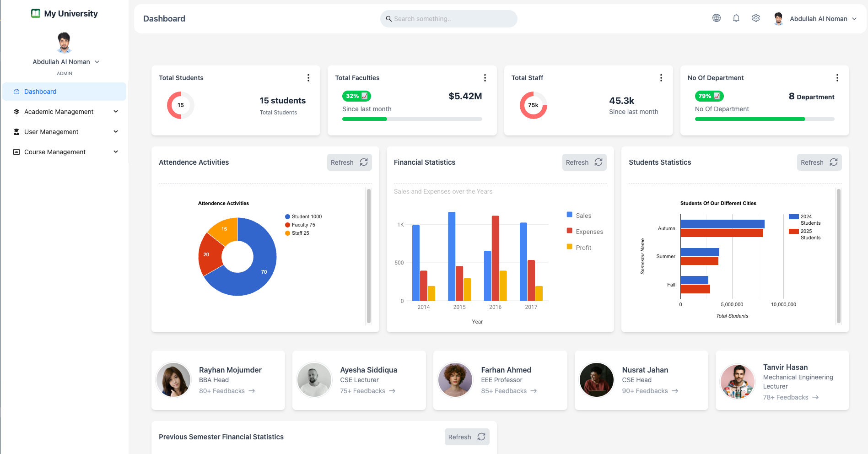Screen dimensions: 868x454
Task: Click the Dashboard sidebar icon
Action: pos(16,92)
